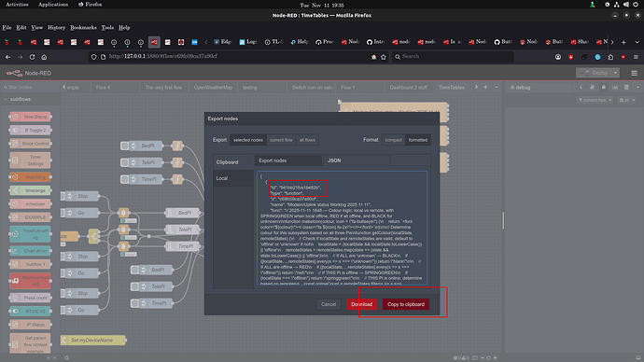Select 'OpenWeatherMap' workspace tab
The image size is (644, 362).
click(x=213, y=88)
